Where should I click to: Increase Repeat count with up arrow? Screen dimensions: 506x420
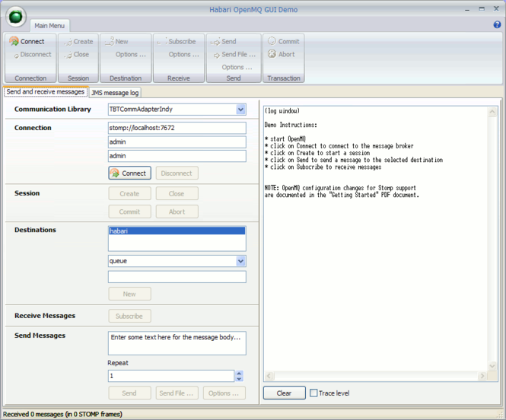(239, 374)
